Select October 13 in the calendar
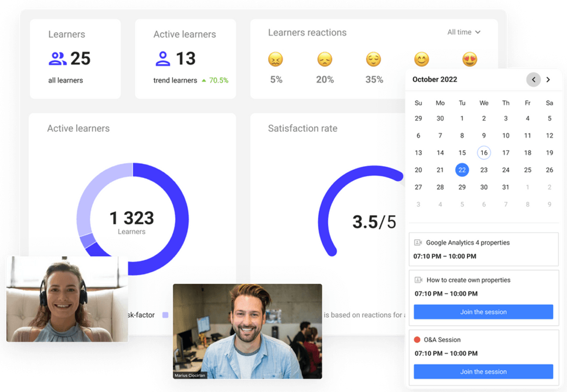 point(418,153)
